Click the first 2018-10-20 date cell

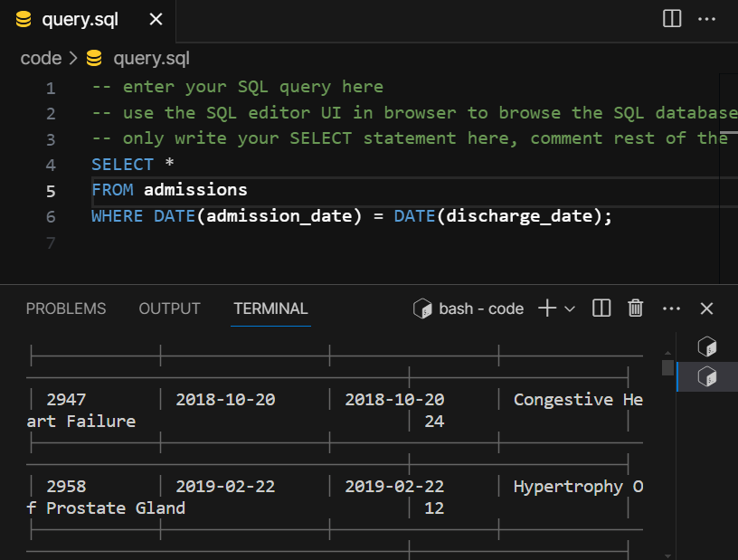point(225,400)
